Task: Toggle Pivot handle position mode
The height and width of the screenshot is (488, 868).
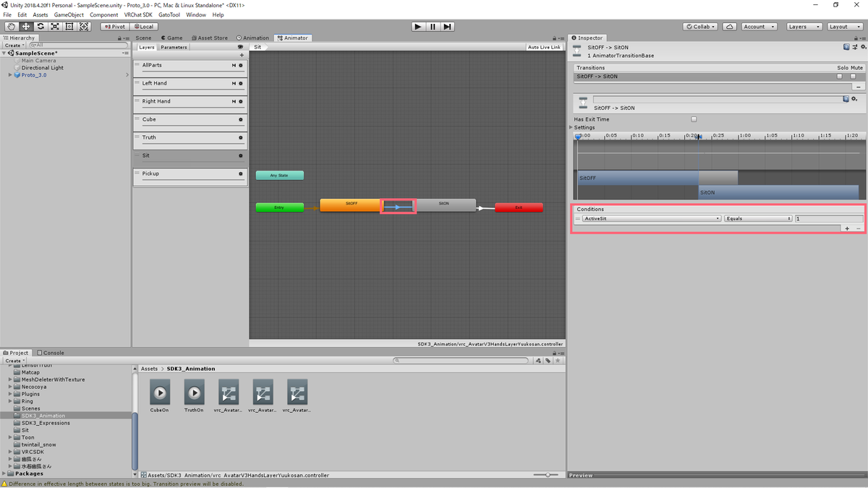Action: [x=114, y=26]
